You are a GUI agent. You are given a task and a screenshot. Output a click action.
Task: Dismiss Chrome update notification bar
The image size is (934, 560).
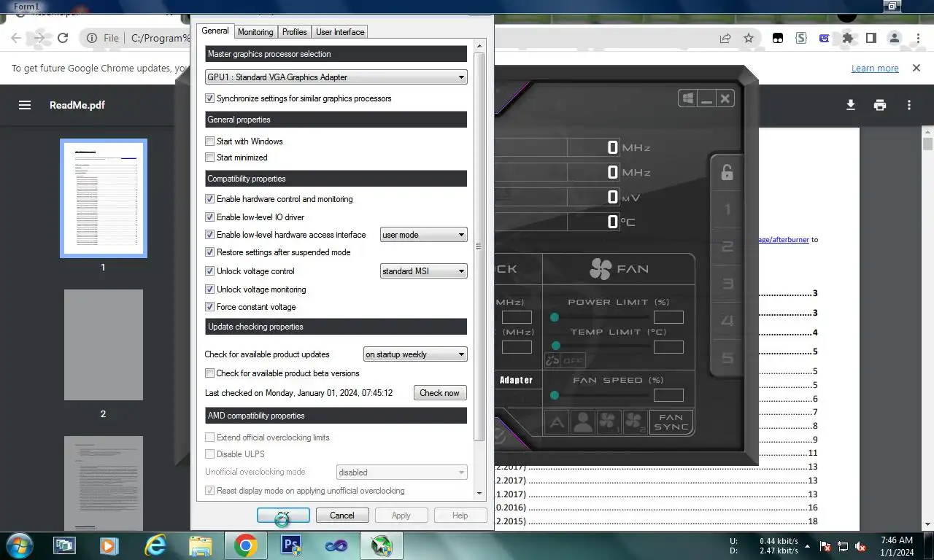coord(916,68)
